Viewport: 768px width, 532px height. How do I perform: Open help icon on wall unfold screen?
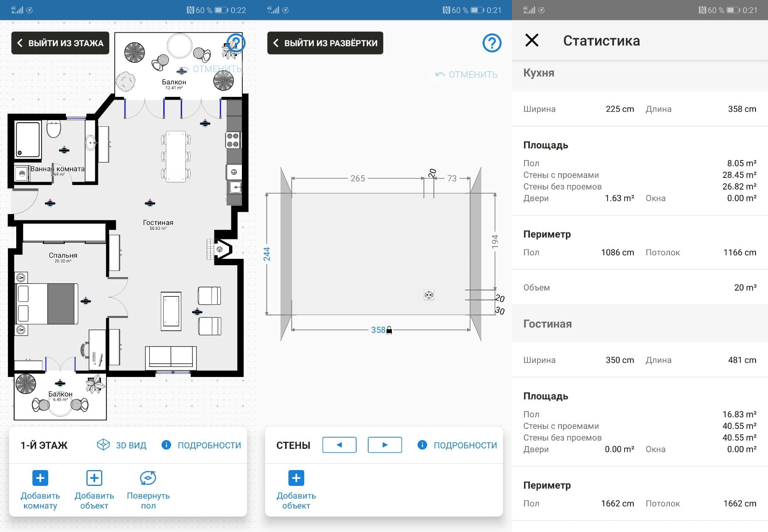click(x=492, y=43)
